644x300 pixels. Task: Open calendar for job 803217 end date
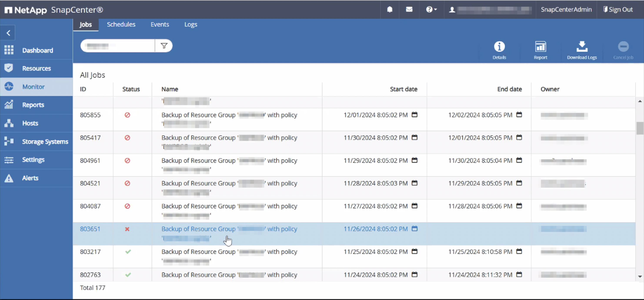pyautogui.click(x=519, y=251)
